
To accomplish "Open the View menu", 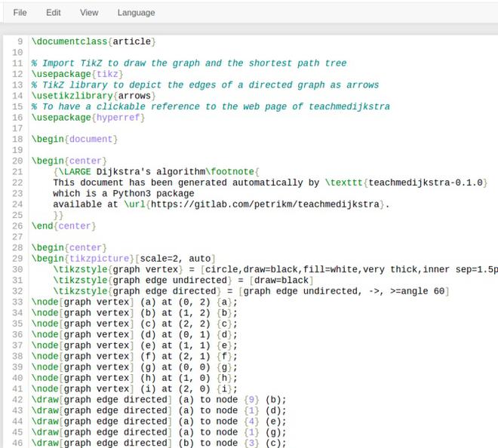I will [x=89, y=13].
